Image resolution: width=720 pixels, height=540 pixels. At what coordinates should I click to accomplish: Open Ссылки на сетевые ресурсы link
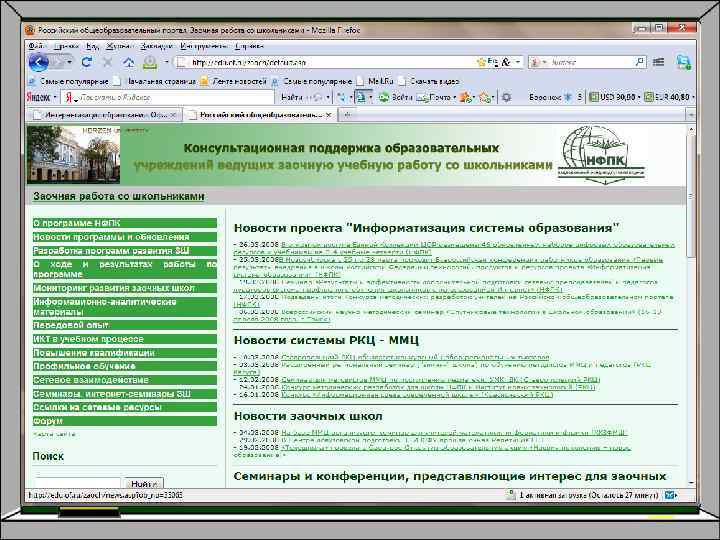pyautogui.click(x=124, y=407)
